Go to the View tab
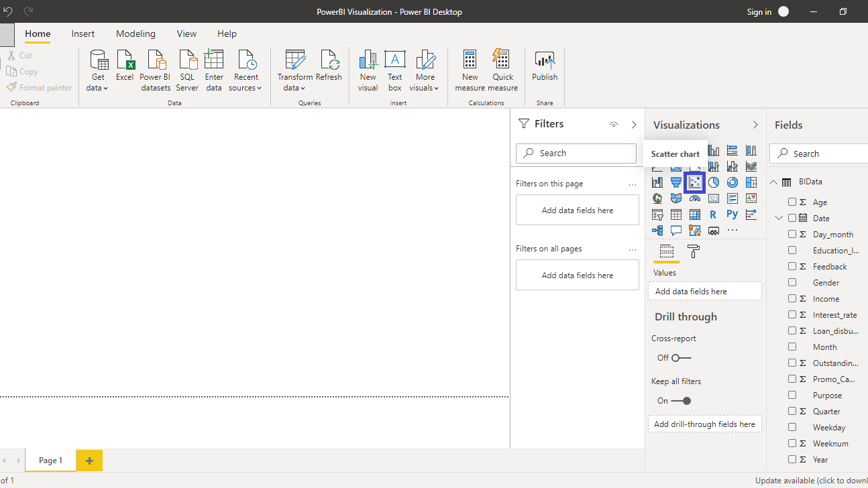Screen dimensions: 868x488 click(x=186, y=34)
